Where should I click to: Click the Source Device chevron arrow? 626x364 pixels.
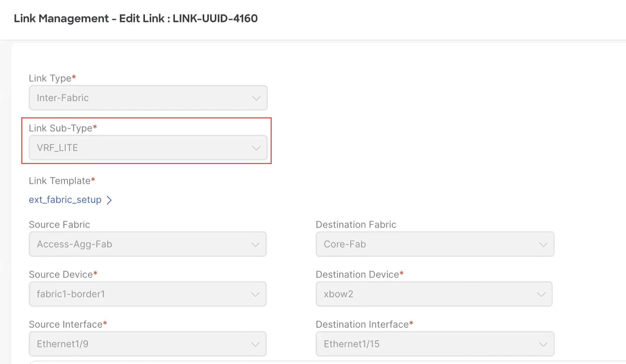click(255, 294)
